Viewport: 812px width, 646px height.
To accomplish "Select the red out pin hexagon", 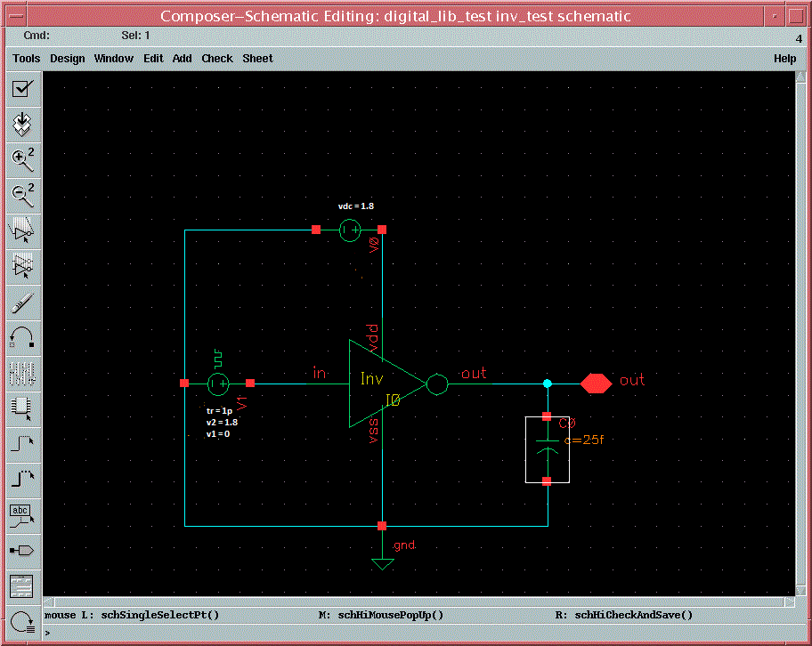I will click(x=596, y=384).
